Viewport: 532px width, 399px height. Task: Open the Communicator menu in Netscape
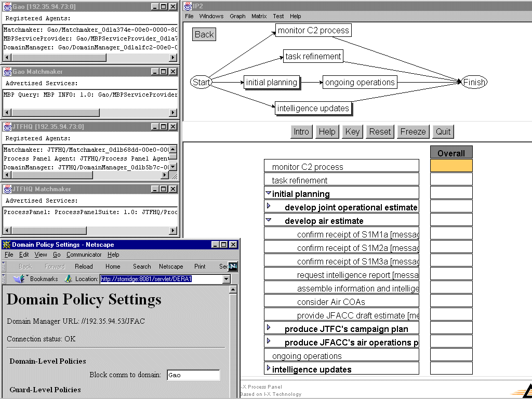point(84,255)
